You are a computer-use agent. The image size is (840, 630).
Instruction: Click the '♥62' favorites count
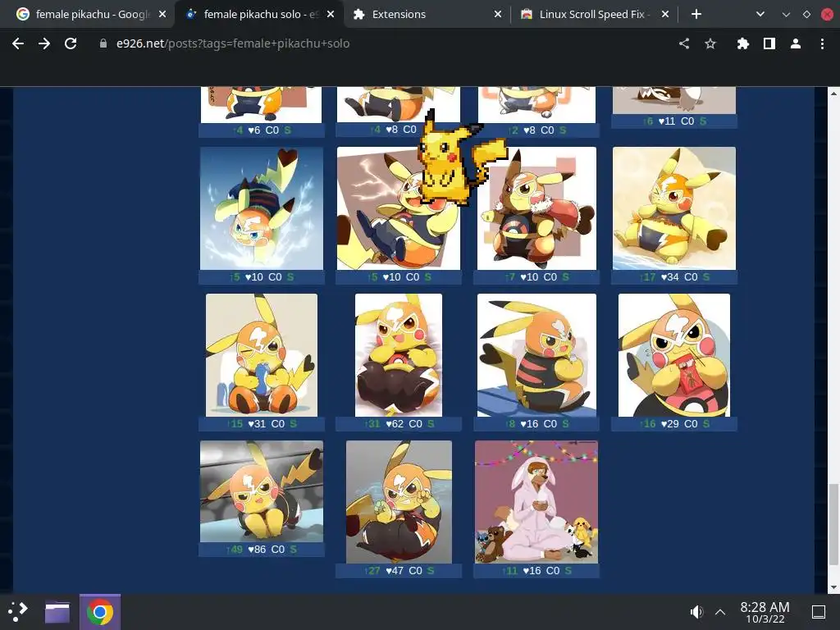coord(395,424)
